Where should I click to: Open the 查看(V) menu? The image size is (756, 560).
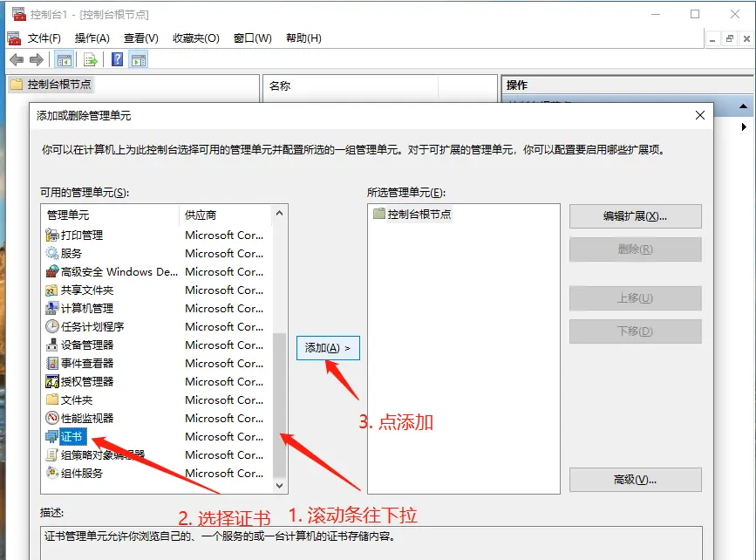click(140, 38)
